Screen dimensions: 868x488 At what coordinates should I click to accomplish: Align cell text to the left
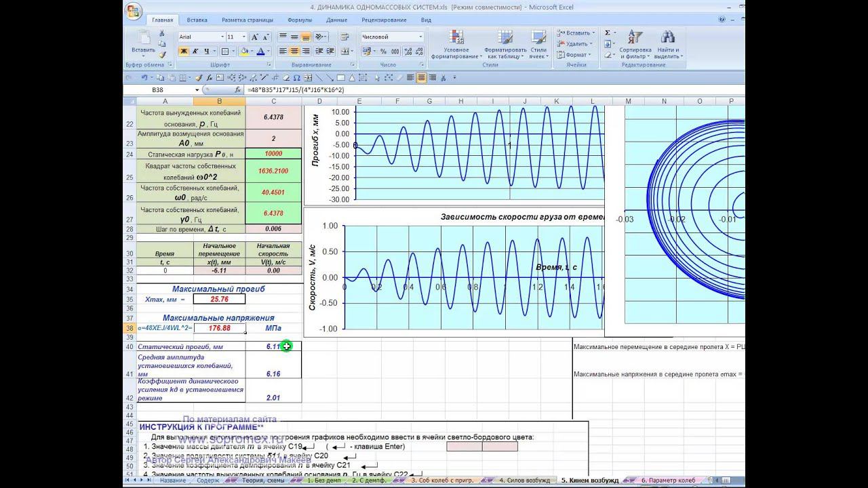[x=283, y=52]
